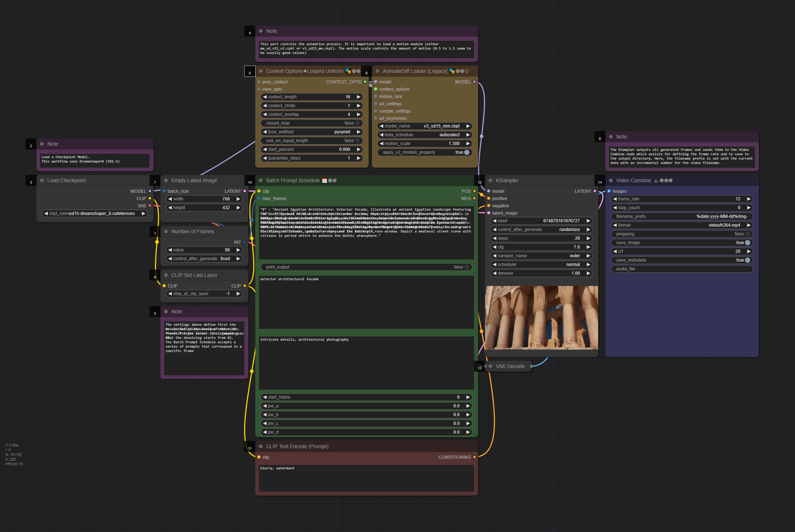Viewport: 795px width, 532px height.
Task: Open KSampler control_after_generate randomize dropdown
Action: coord(542,230)
